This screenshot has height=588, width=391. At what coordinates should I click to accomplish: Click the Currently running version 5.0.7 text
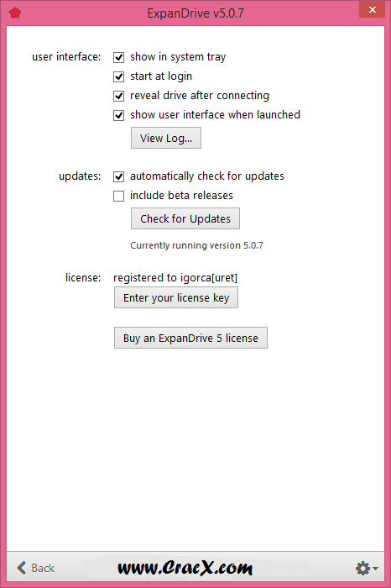[x=196, y=245]
